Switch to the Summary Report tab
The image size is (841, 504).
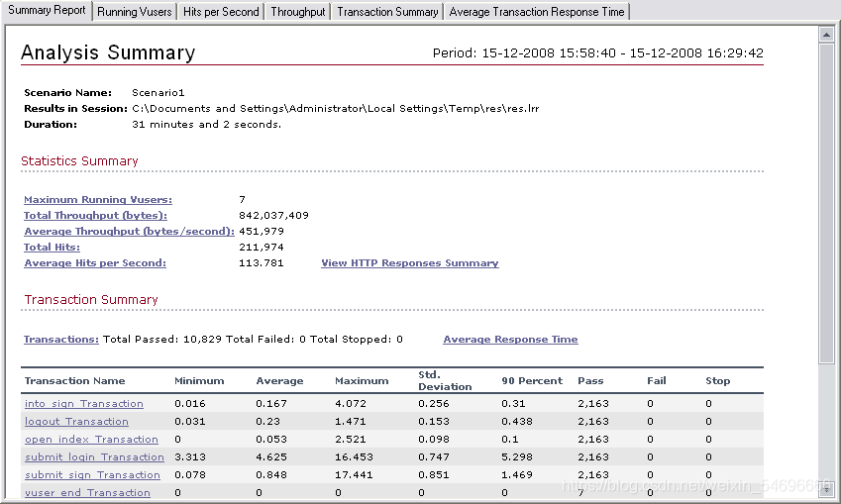(47, 10)
